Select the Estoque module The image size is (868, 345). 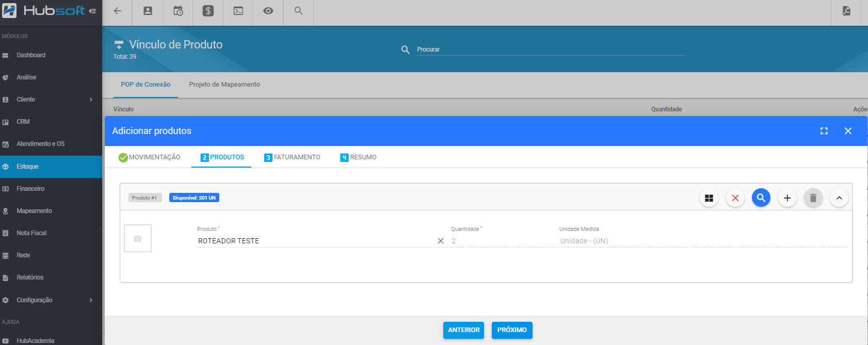[x=51, y=167]
